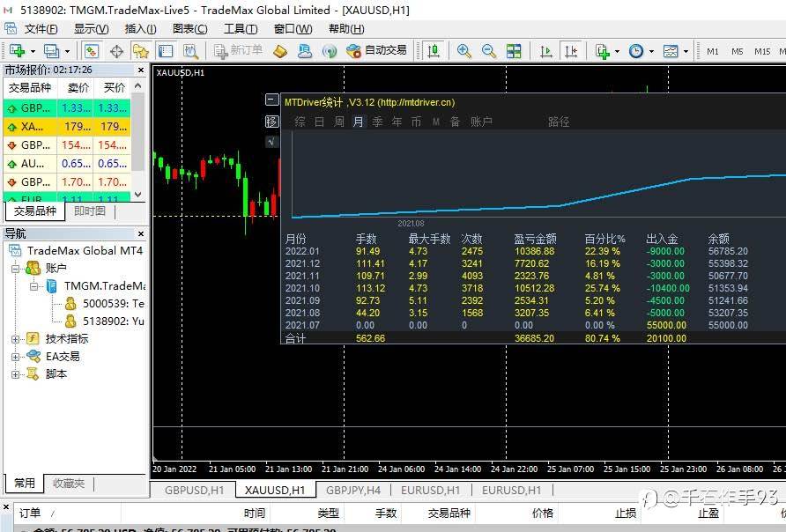Open the profiles toolbar icon
Screen dimensions: 786x532
[x=50, y=50]
